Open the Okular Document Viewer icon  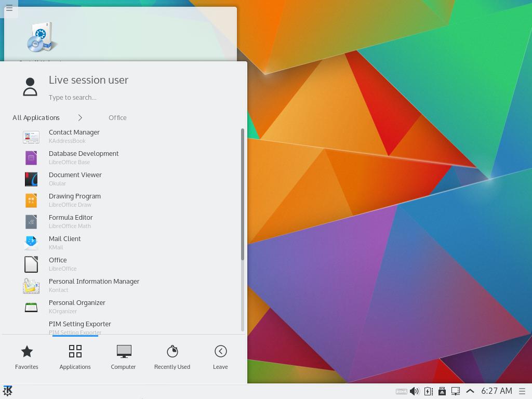point(31,179)
